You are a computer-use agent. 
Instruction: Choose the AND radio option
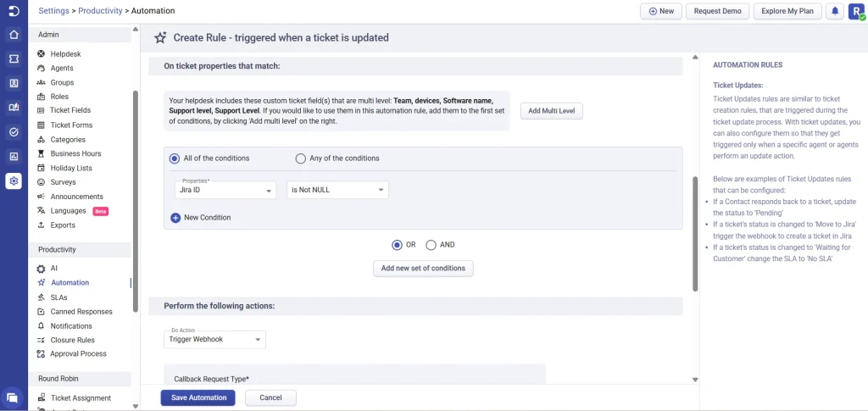[431, 245]
